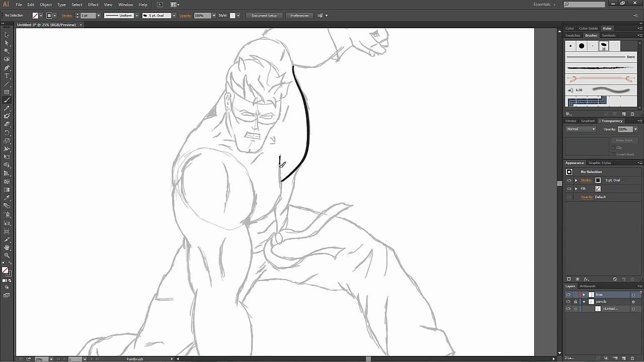Delete brush using Brushes panel trash icon

(632, 114)
